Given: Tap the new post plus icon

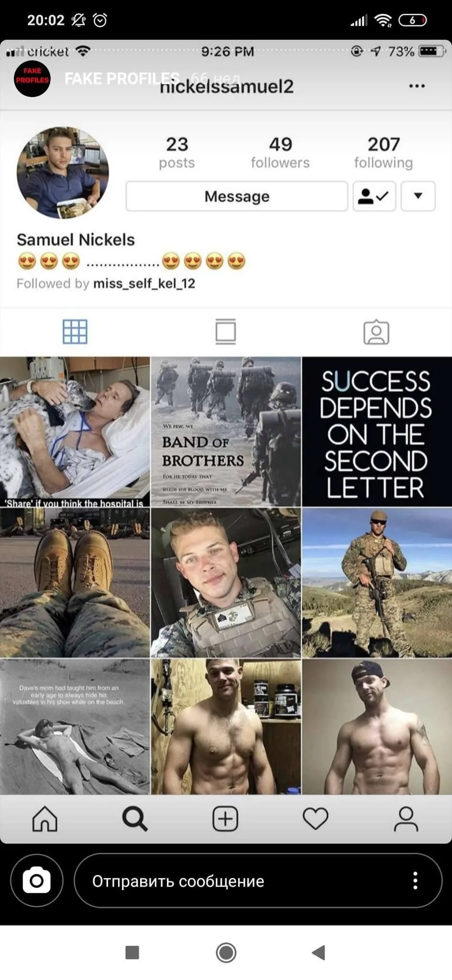Looking at the screenshot, I should (225, 819).
